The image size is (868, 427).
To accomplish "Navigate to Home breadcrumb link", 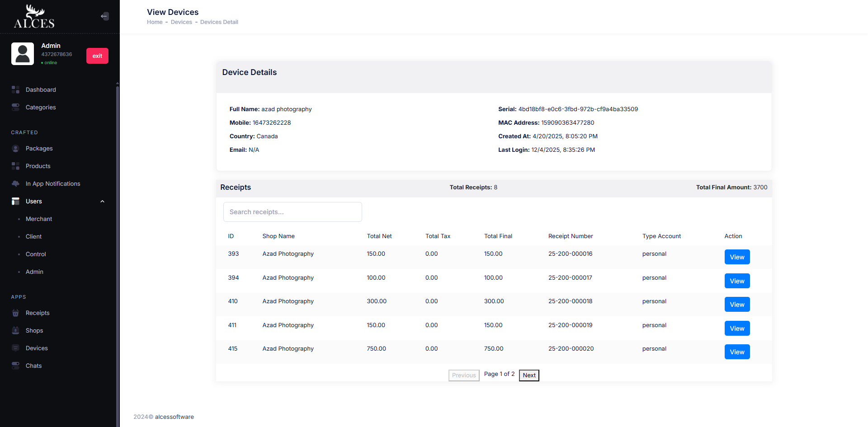I will [x=155, y=22].
